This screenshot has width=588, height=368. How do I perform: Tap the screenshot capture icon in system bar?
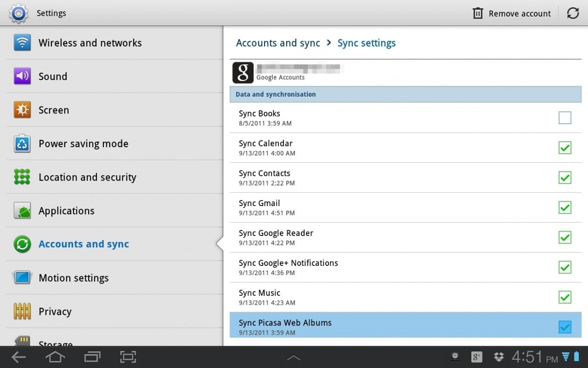coord(128,357)
